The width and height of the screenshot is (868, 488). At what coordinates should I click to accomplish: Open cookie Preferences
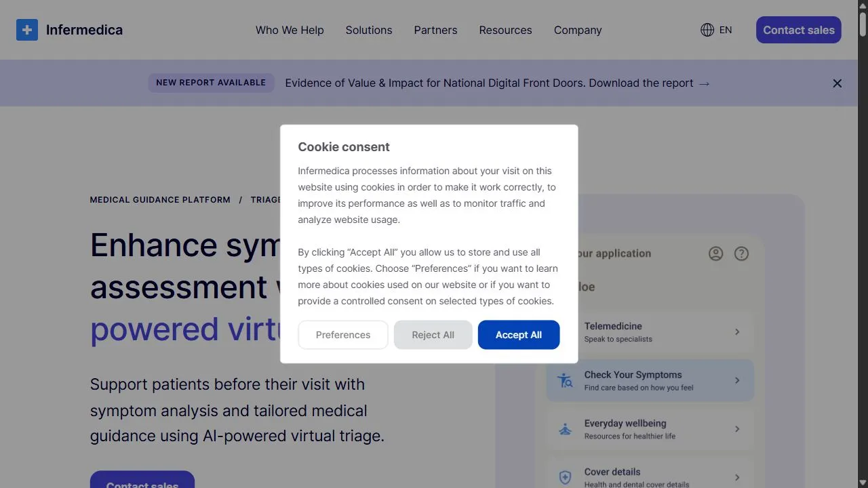pyautogui.click(x=343, y=335)
